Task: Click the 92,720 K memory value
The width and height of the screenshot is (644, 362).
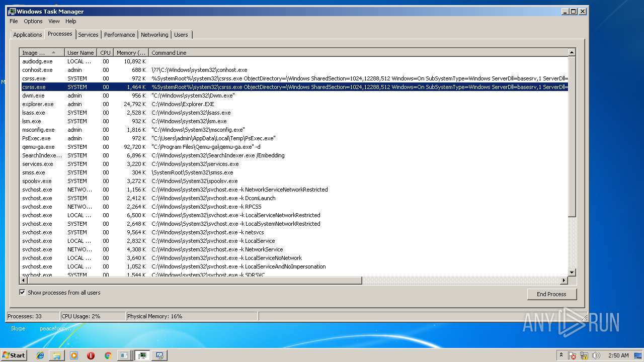Action: point(135,147)
